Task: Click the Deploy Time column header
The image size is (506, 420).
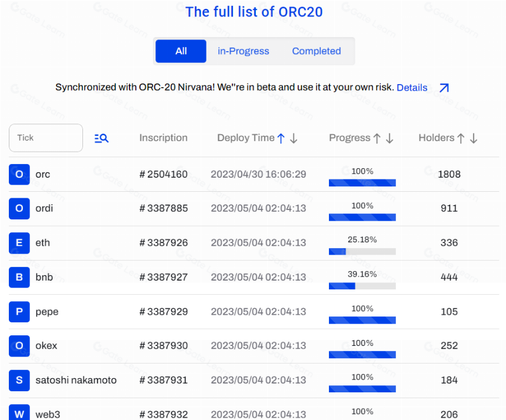Action: point(246,138)
